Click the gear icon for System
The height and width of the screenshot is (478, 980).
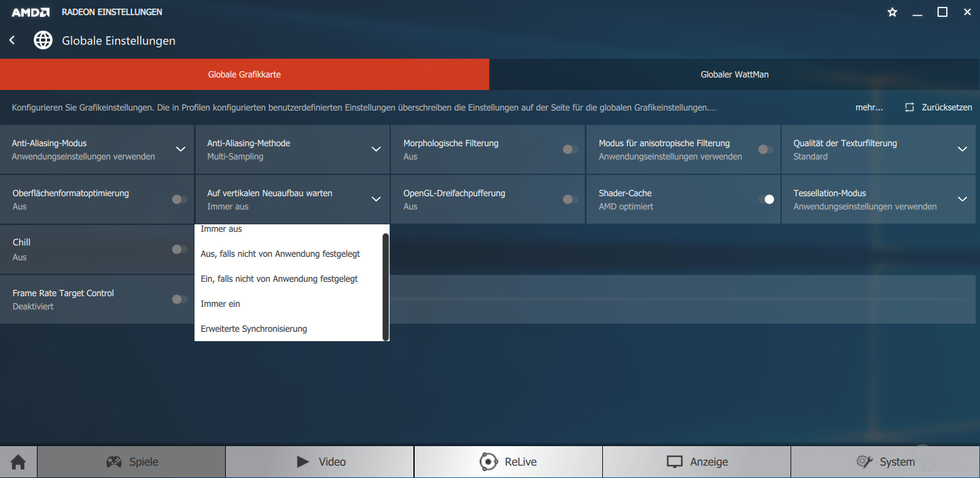[864, 462]
